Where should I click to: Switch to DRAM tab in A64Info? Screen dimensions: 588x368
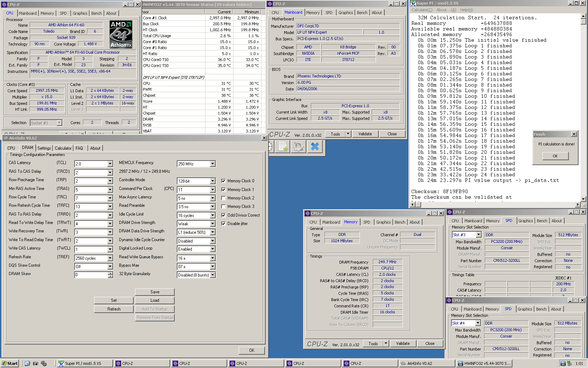[27, 148]
